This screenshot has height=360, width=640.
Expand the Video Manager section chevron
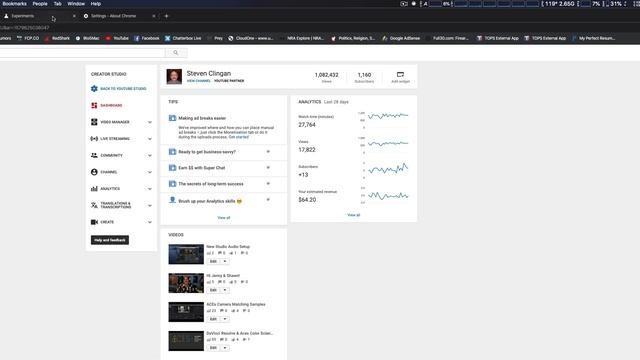[x=150, y=122]
